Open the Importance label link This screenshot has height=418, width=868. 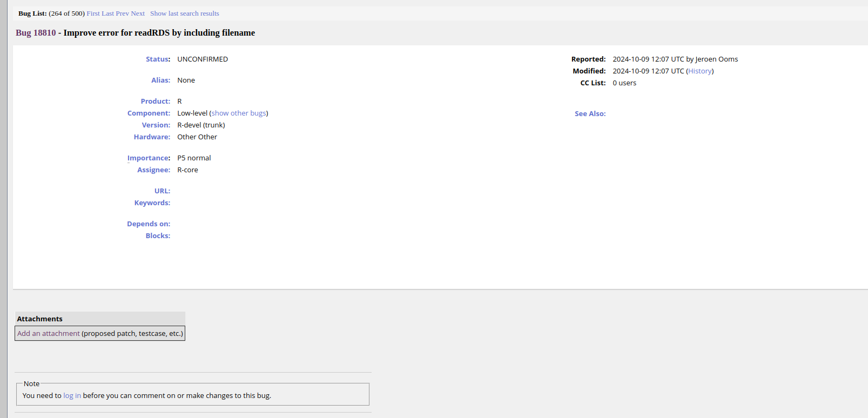pos(148,158)
